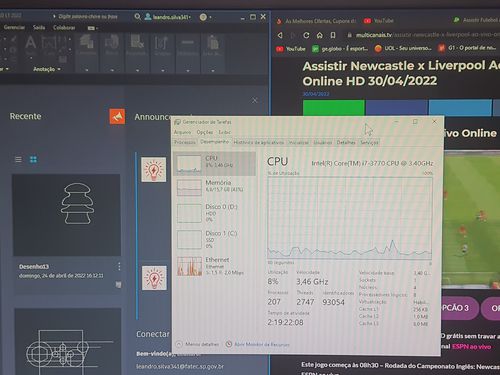Click the 3,46 GHz speed value

click(312, 282)
